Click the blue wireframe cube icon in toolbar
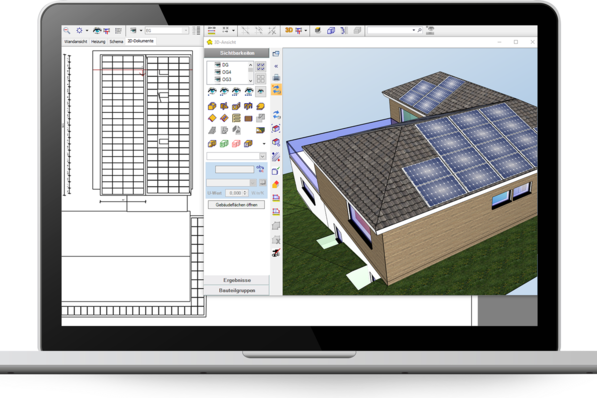 click(x=331, y=30)
